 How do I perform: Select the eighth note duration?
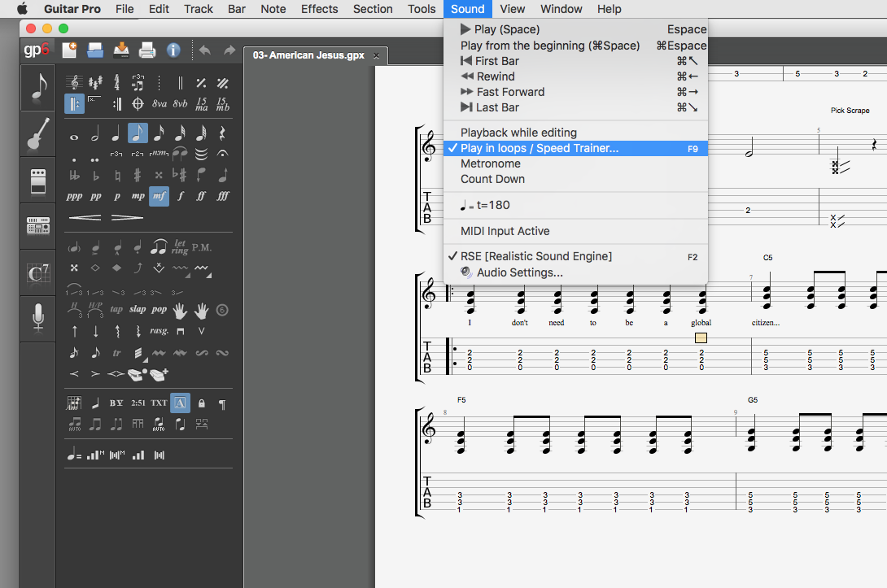[138, 133]
